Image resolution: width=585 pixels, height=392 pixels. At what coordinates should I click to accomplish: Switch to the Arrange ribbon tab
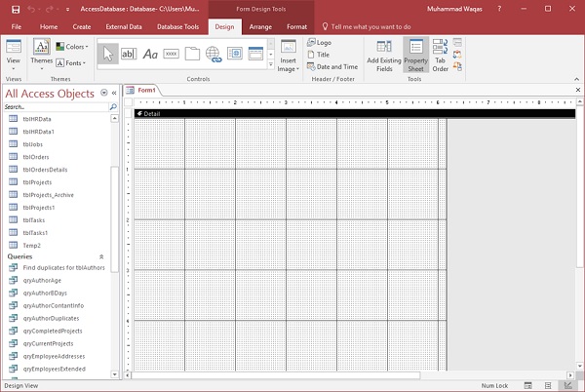click(x=260, y=26)
